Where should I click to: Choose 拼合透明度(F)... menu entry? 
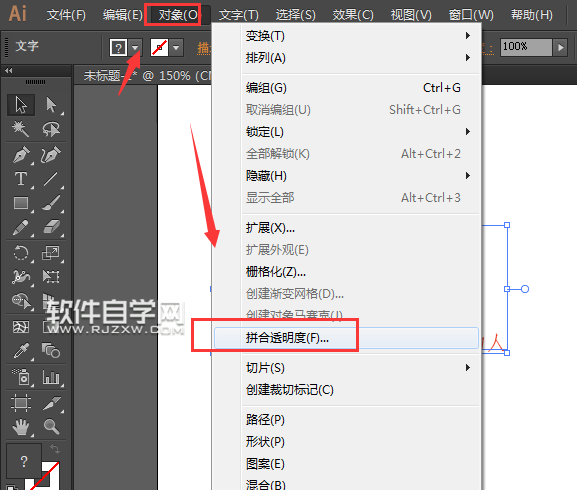click(346, 338)
